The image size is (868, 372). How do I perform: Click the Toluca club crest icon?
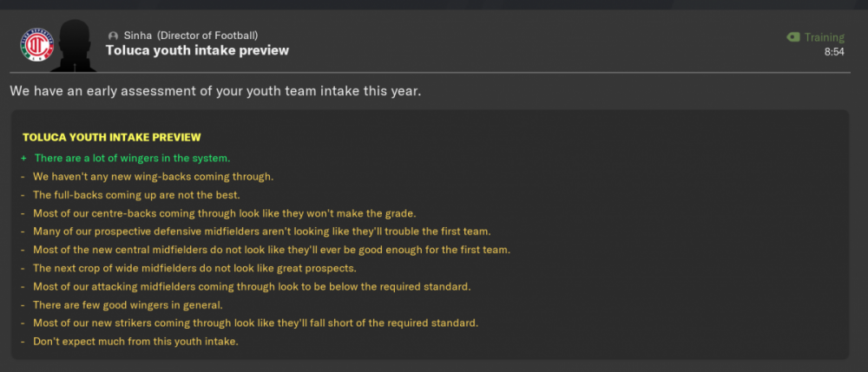click(37, 45)
